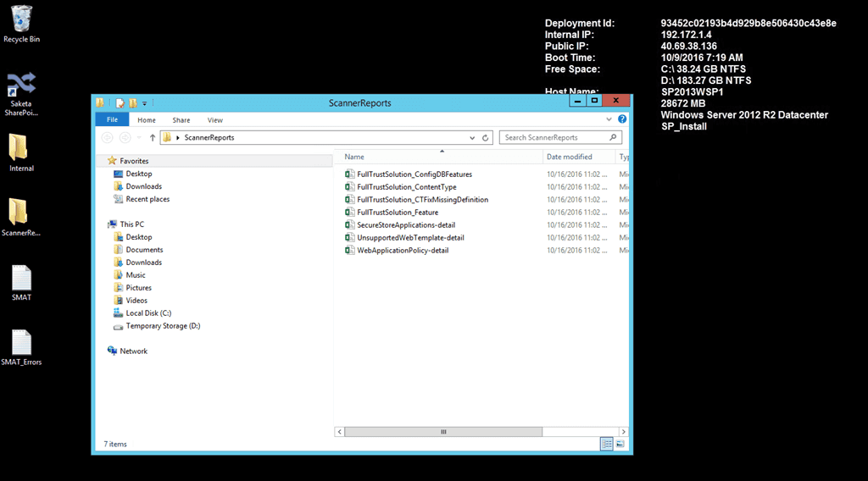Image resolution: width=868 pixels, height=481 pixels.
Task: Click horizontal scrollbar right arrow
Action: tap(624, 432)
